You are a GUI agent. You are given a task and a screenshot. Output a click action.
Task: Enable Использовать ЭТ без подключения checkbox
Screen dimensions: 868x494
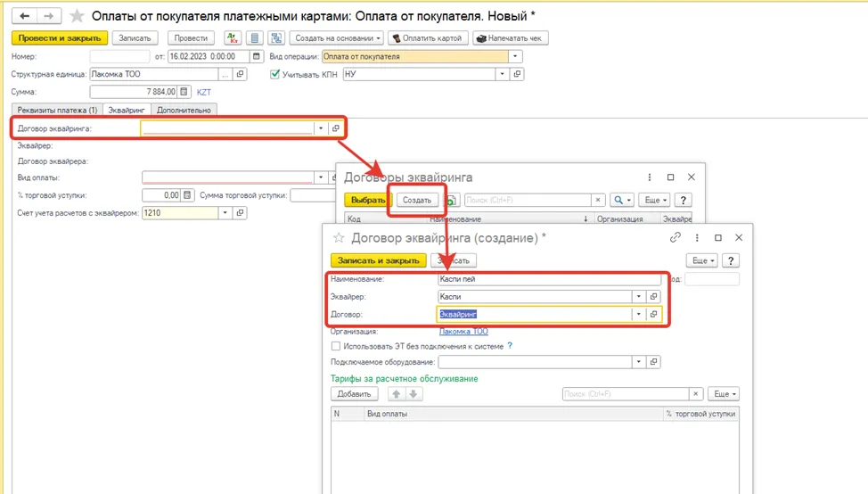[x=335, y=346]
